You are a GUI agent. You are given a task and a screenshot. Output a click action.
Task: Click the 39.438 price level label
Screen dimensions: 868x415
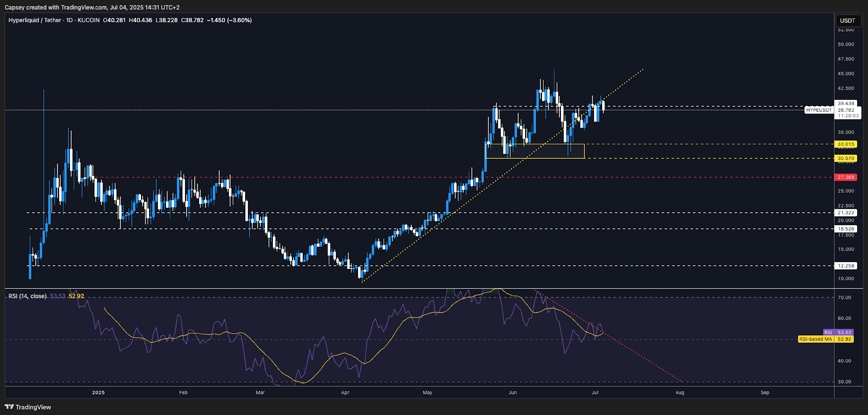[x=846, y=103]
